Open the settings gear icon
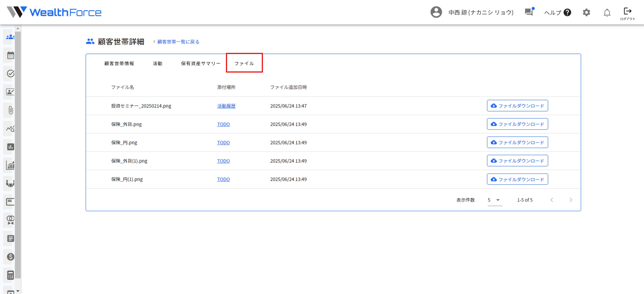Screen dimensions: 644x294 [x=586, y=12]
